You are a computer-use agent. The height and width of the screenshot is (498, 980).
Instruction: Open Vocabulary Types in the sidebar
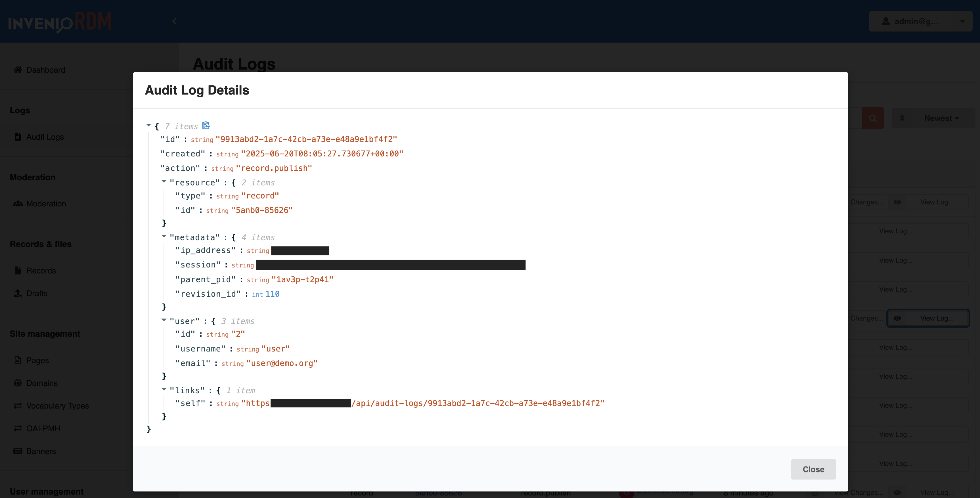(57, 406)
